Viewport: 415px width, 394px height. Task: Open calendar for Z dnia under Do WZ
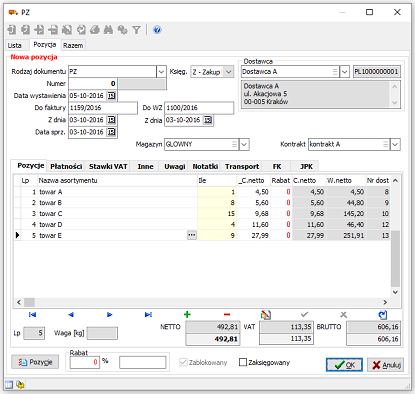tap(208, 120)
